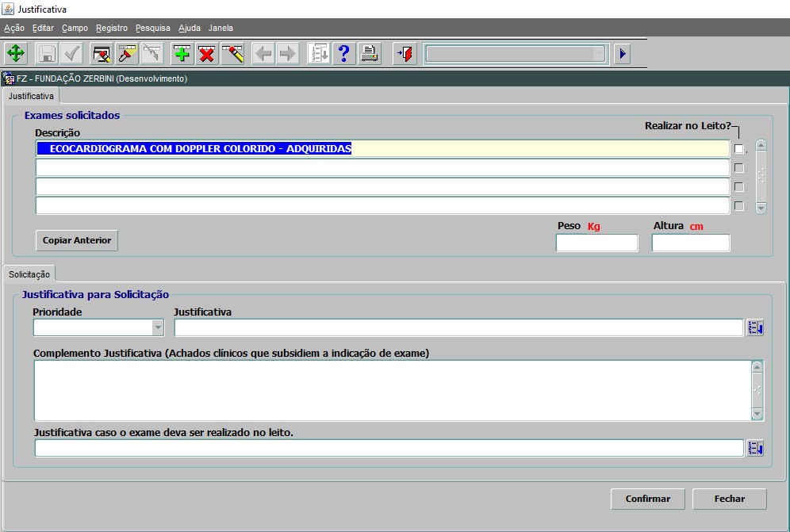Click the Peso Kg input field

[x=596, y=243]
